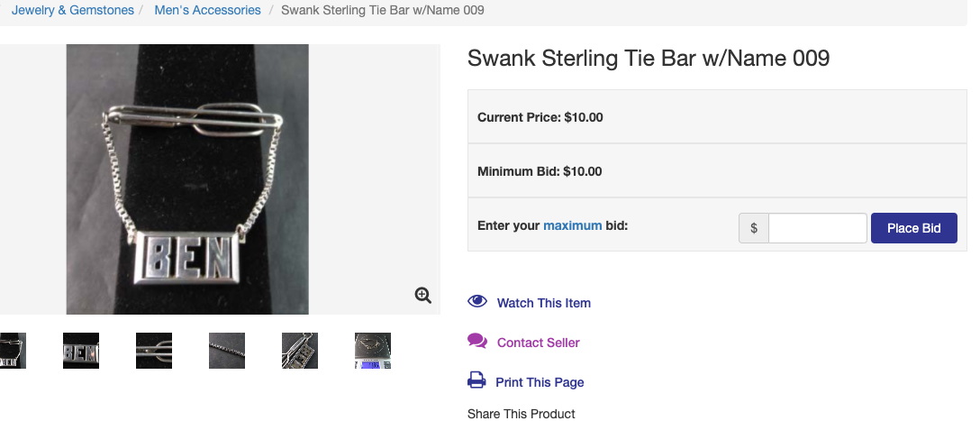
Task: Click the printer icon
Action: click(x=476, y=381)
